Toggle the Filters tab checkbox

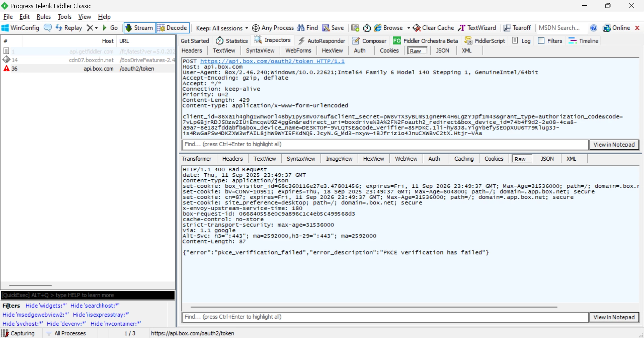[541, 41]
